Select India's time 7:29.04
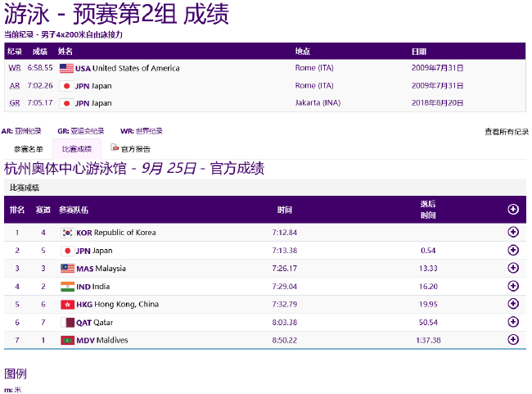Image resolution: width=532 pixels, height=394 pixels. (x=285, y=287)
